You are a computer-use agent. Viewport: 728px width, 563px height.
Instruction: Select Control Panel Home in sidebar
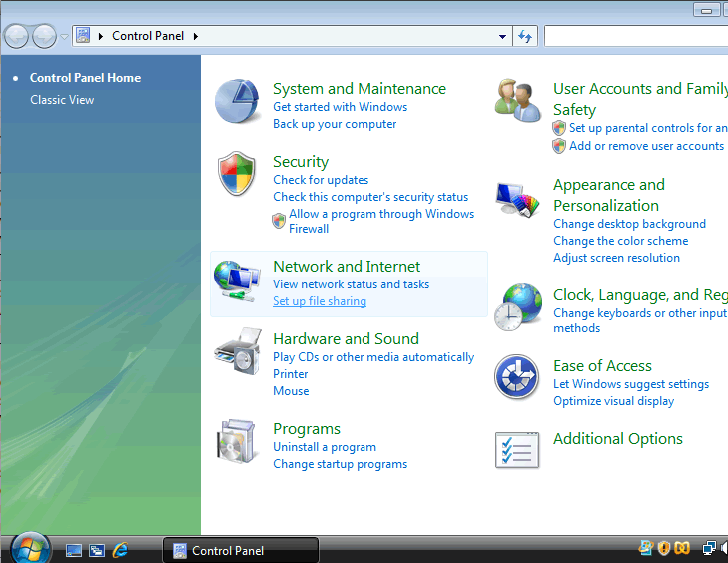coord(85,78)
